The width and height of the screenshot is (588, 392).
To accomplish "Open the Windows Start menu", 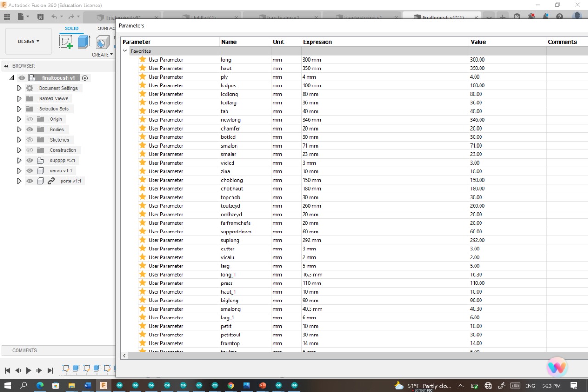I will [7, 386].
